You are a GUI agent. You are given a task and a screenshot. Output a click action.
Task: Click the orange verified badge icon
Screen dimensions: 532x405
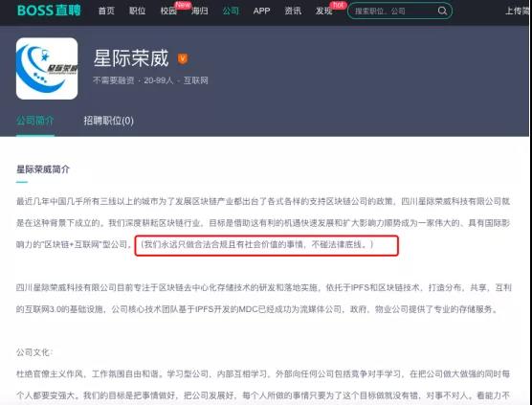click(183, 58)
